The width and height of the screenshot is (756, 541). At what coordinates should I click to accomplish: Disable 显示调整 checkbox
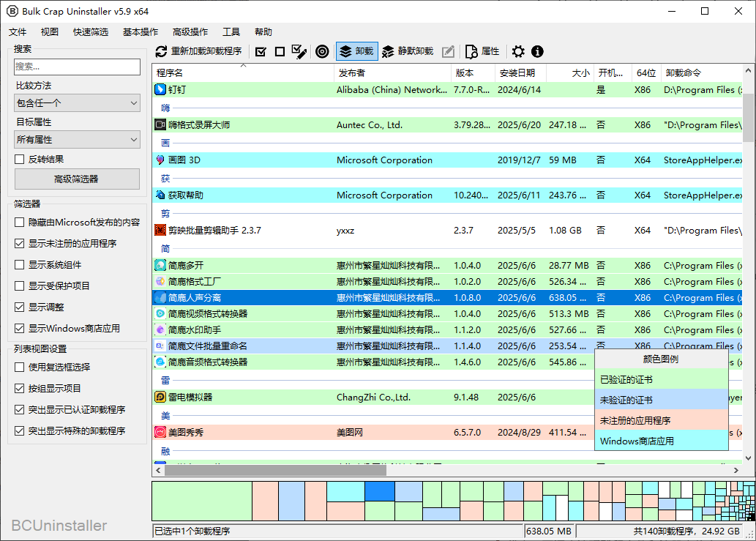[19, 307]
